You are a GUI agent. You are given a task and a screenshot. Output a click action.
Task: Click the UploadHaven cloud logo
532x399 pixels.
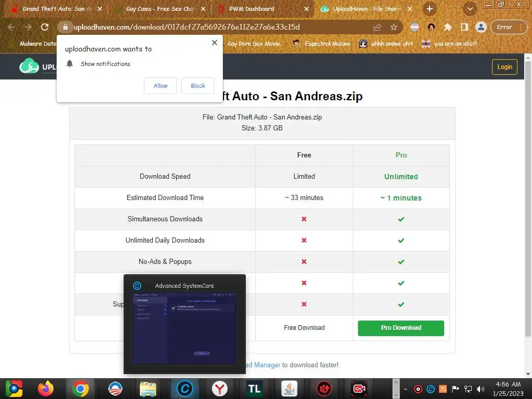[29, 66]
